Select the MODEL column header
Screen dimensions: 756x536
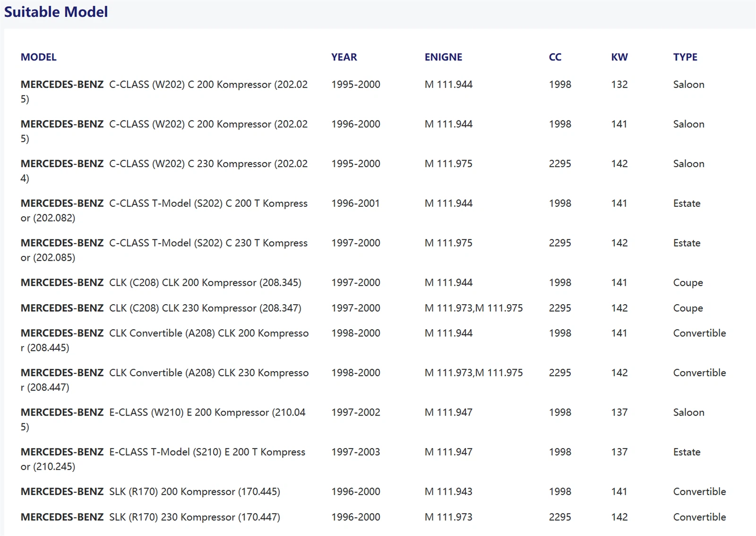coord(39,57)
